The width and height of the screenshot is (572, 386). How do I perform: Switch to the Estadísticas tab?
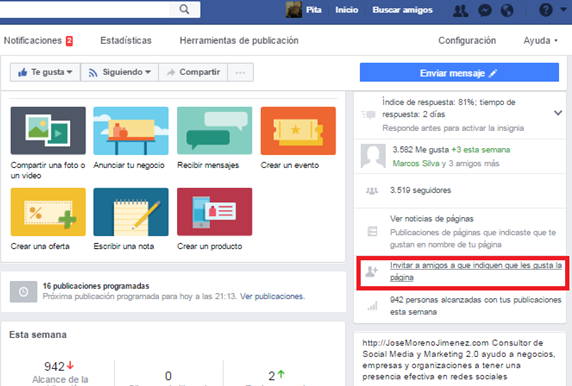point(126,40)
